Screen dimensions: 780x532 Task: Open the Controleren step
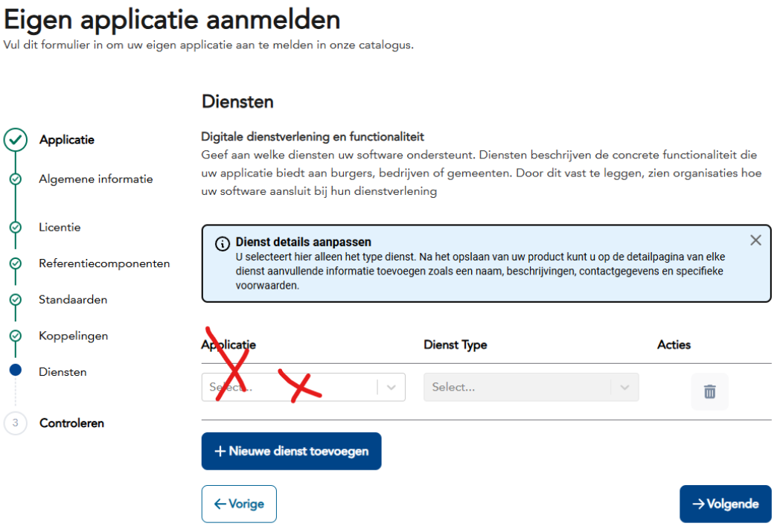click(x=71, y=423)
